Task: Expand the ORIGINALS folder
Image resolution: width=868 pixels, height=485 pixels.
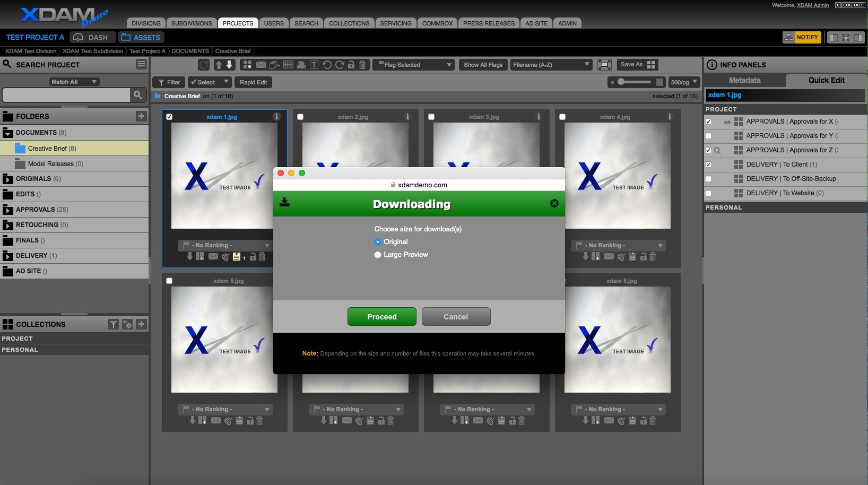Action: pyautogui.click(x=8, y=179)
